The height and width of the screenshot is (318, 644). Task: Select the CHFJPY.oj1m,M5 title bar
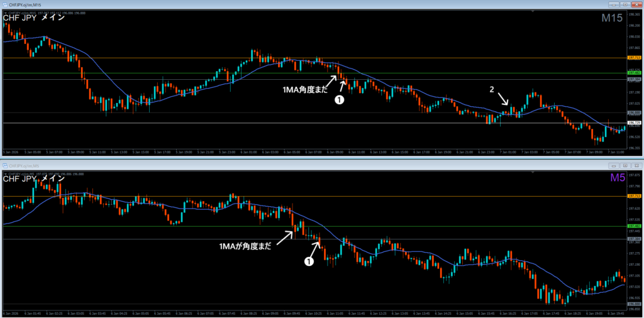point(304,166)
